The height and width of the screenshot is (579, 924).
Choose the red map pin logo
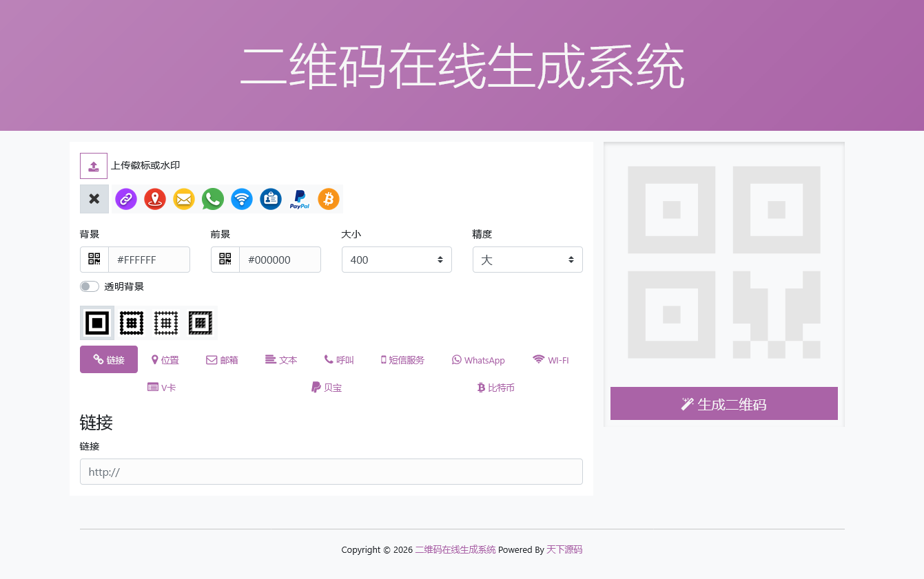click(x=155, y=199)
